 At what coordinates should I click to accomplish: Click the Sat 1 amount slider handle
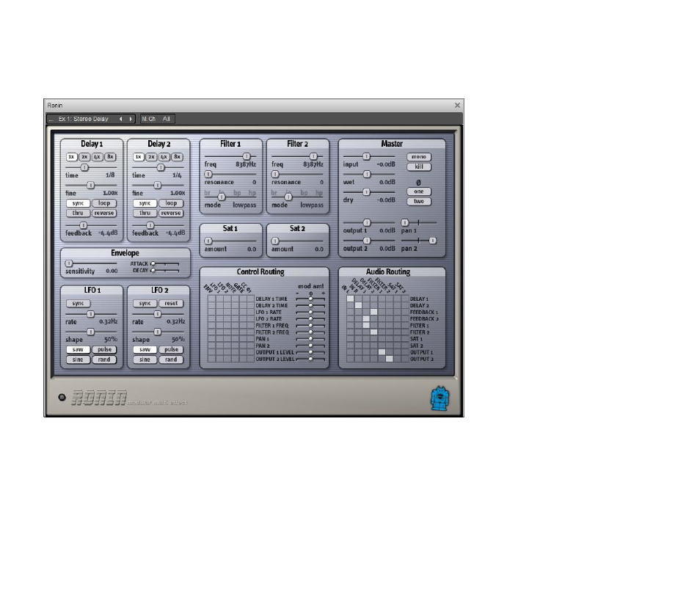tap(208, 241)
